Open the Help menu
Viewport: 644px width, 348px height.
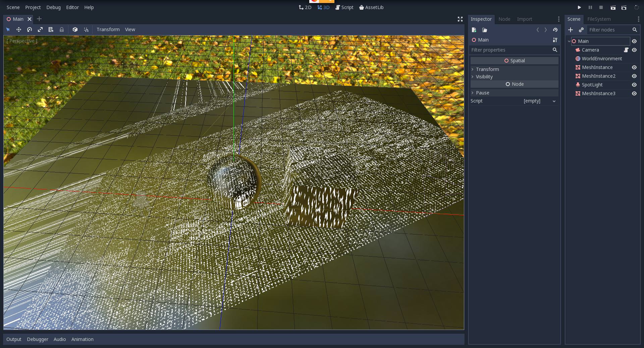coord(89,7)
